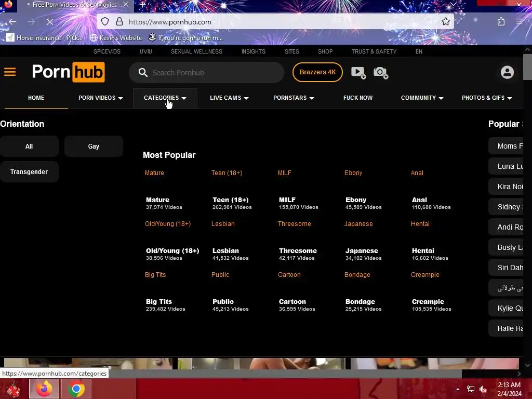Select the Transgender orientation filter
Viewport: 532px width, 399px height.
29,171
